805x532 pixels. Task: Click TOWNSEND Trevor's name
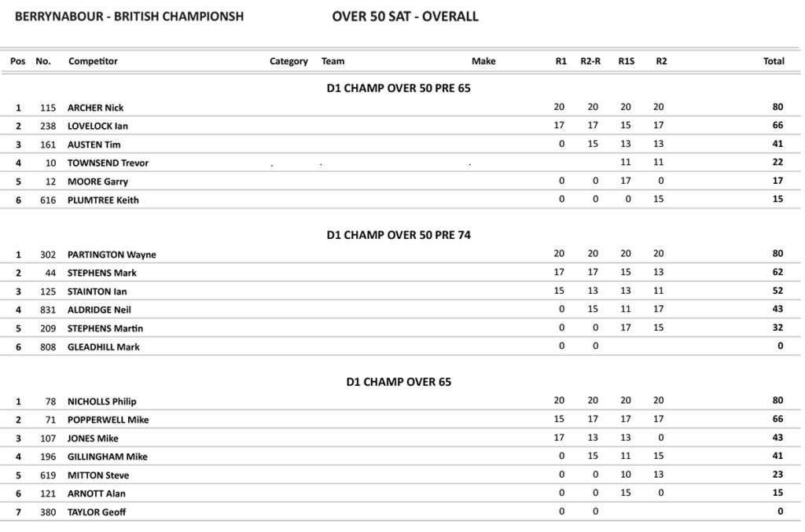tap(108, 163)
